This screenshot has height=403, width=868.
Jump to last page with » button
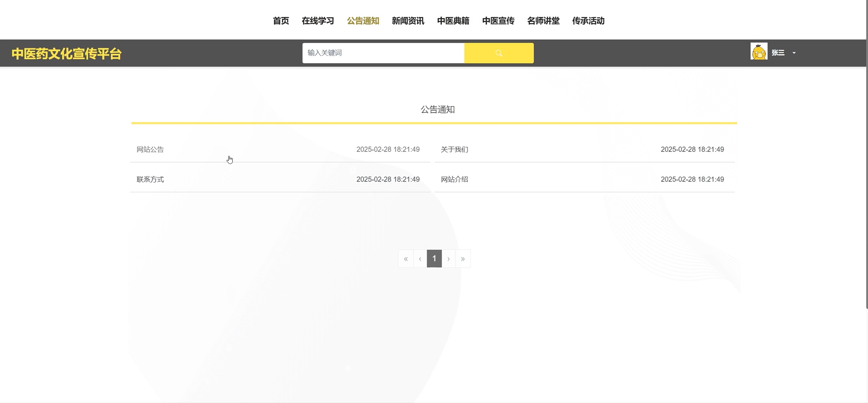click(x=462, y=258)
